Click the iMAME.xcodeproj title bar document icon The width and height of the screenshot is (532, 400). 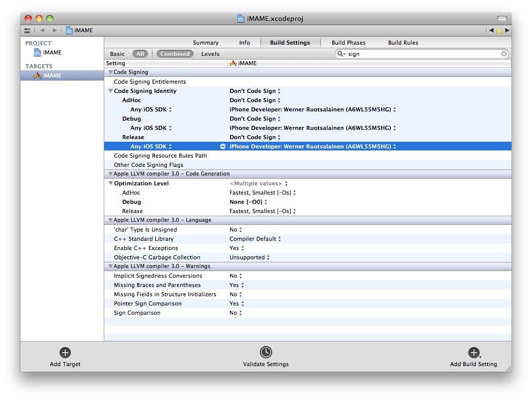tap(240, 18)
